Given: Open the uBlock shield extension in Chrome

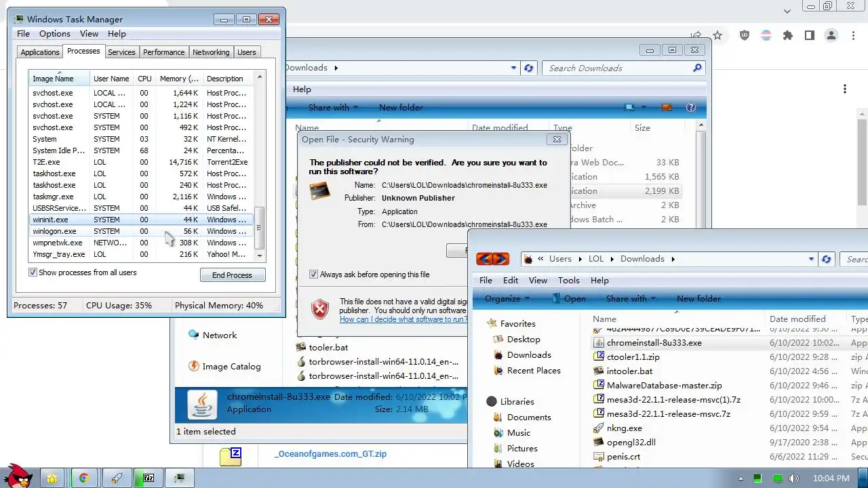Looking at the screenshot, I should [x=745, y=35].
